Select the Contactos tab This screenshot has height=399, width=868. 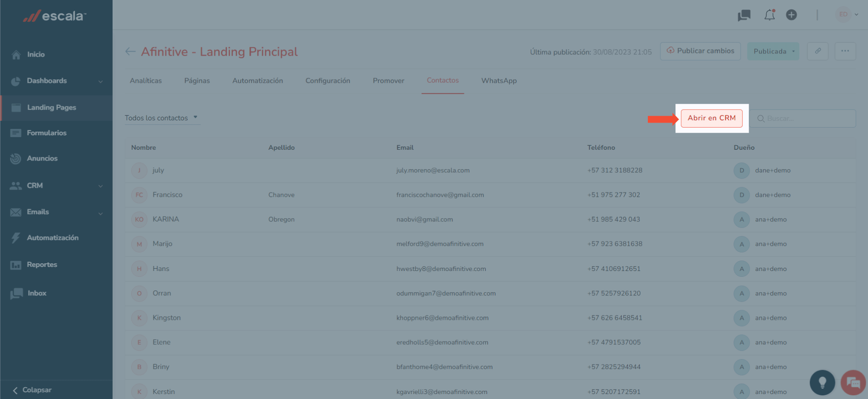(x=443, y=80)
